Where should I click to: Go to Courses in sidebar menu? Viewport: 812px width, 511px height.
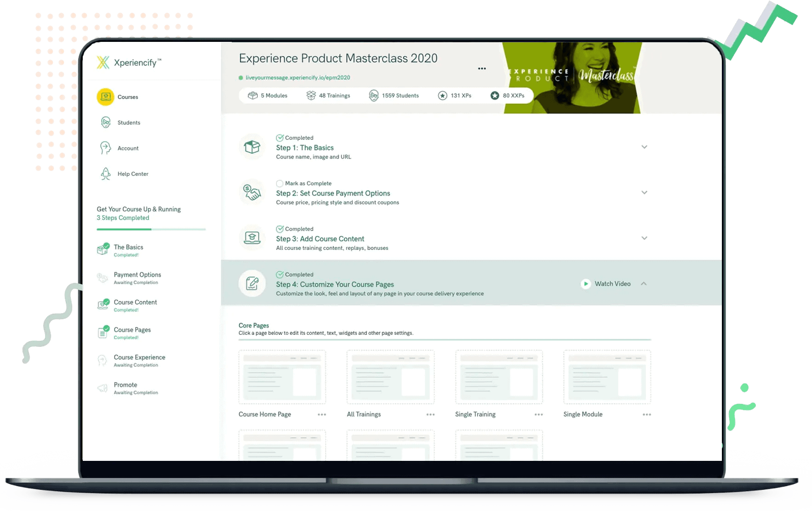pos(128,97)
